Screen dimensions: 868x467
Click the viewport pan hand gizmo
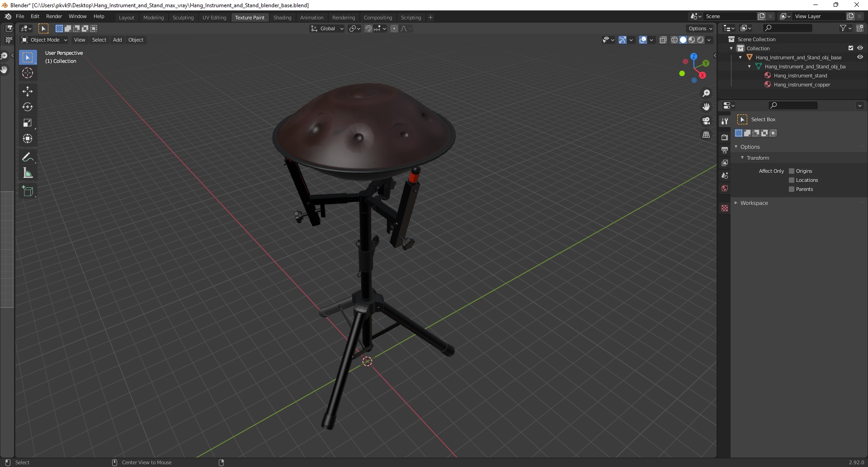(706, 107)
